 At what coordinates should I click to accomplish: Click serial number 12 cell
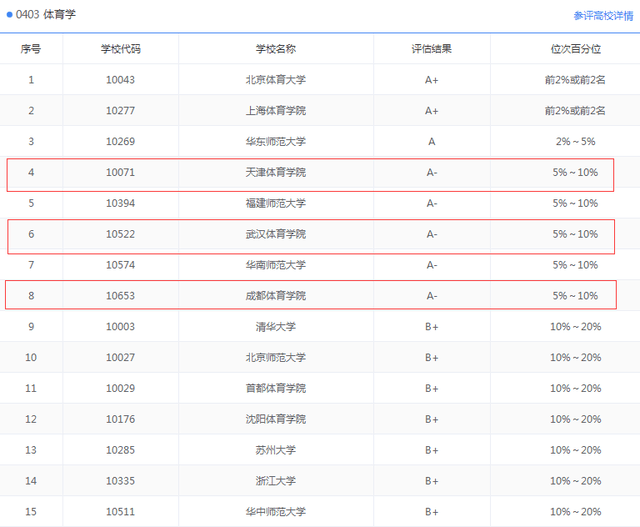(31, 419)
